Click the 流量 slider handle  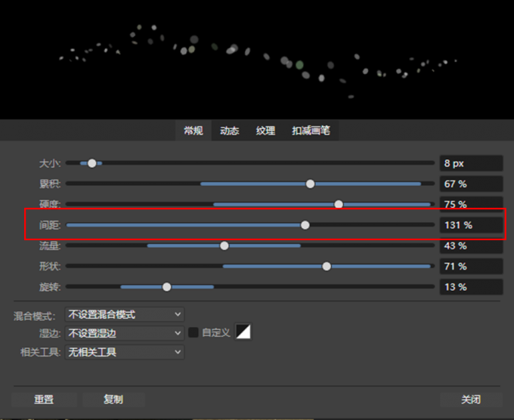pyautogui.click(x=224, y=246)
